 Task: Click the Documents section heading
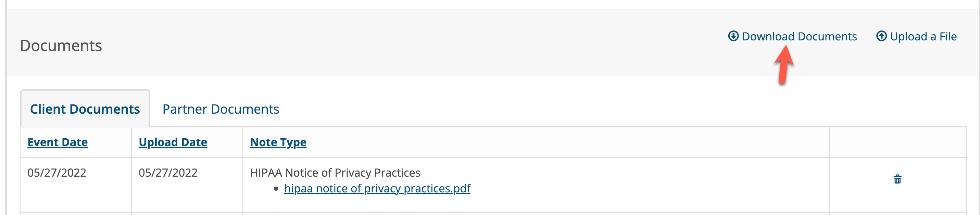tap(61, 46)
